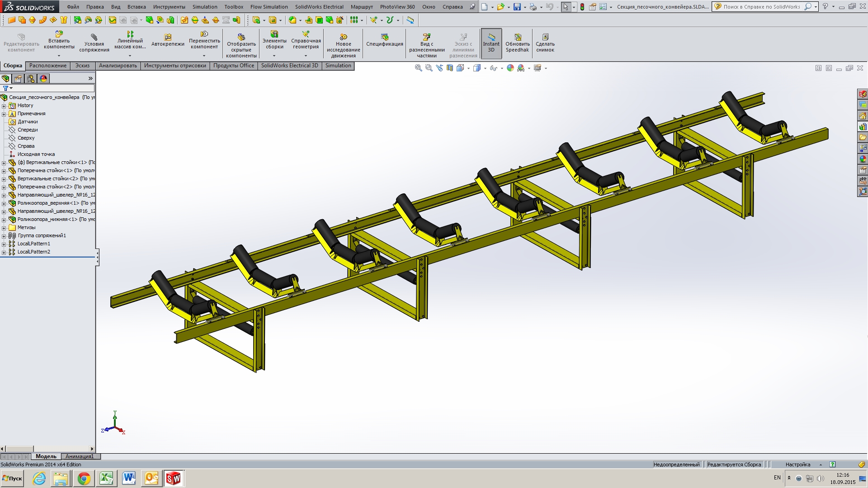Toggle Instant 3D mode
This screenshot has height=488, width=868.
pos(491,43)
